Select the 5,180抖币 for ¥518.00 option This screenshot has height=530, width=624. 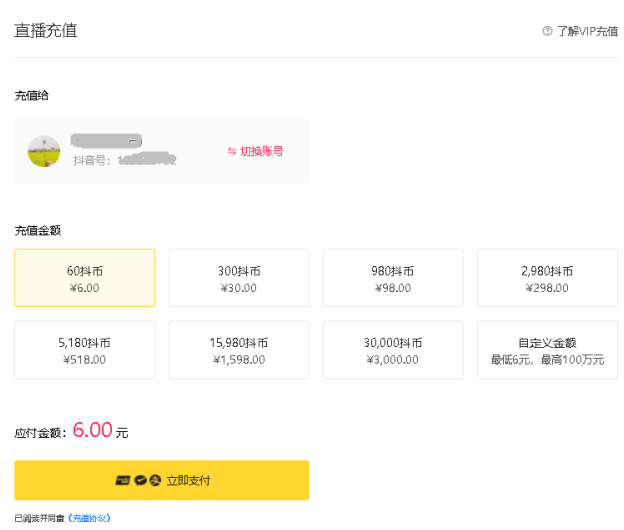click(85, 350)
